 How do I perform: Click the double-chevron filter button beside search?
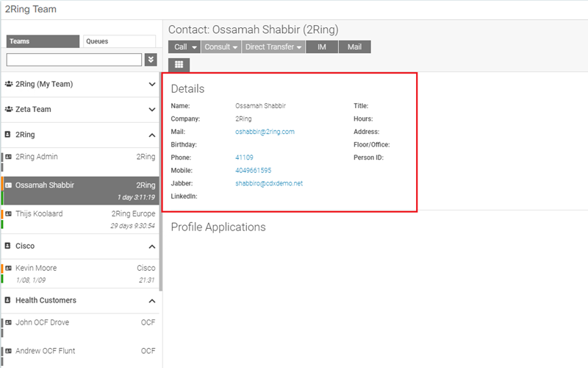click(x=151, y=60)
